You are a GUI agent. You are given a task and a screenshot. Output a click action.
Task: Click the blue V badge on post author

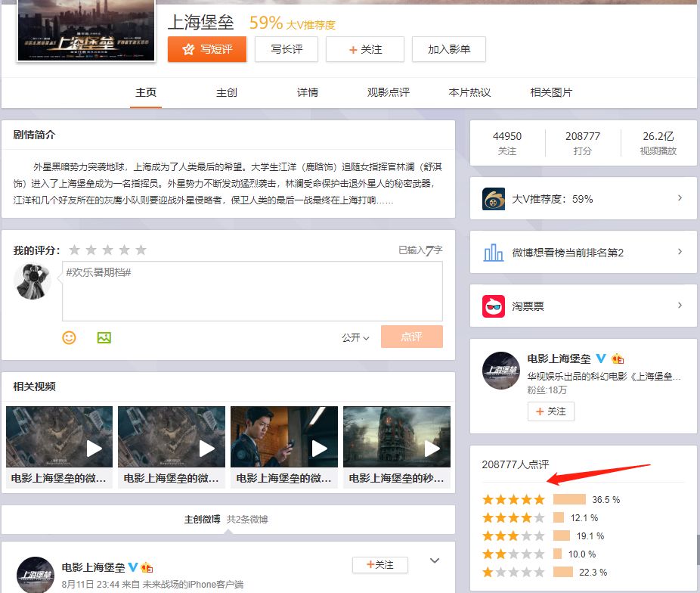pyautogui.click(x=133, y=567)
